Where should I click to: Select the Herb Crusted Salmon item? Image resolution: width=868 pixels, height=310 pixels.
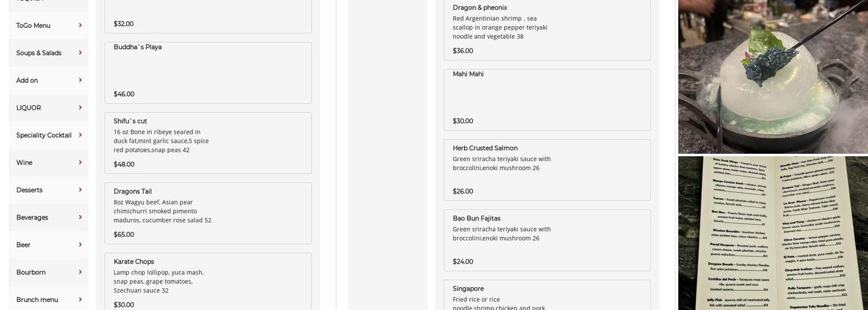click(x=547, y=170)
